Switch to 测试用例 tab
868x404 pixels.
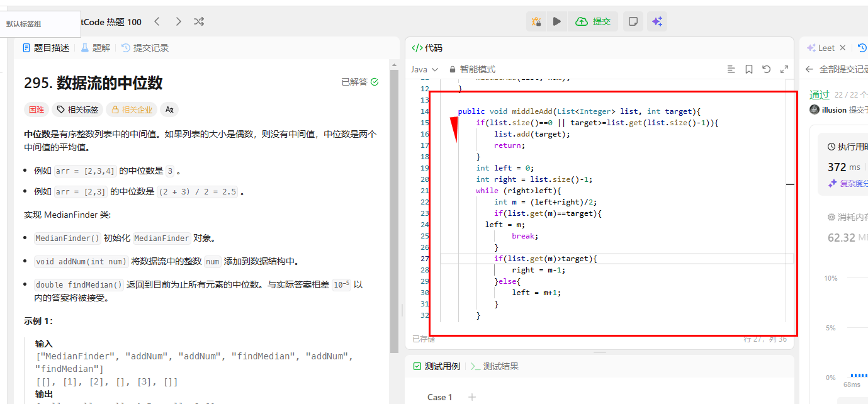(437, 366)
